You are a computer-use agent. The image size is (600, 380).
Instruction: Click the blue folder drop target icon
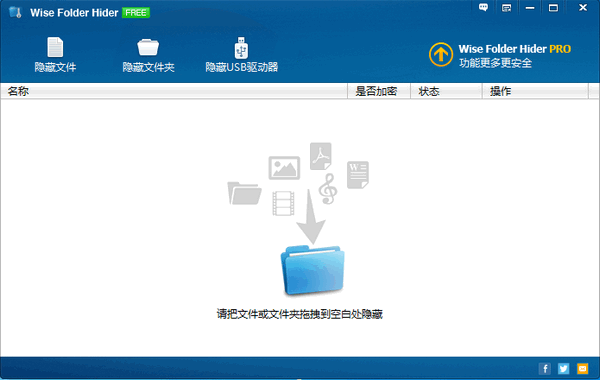[313, 270]
